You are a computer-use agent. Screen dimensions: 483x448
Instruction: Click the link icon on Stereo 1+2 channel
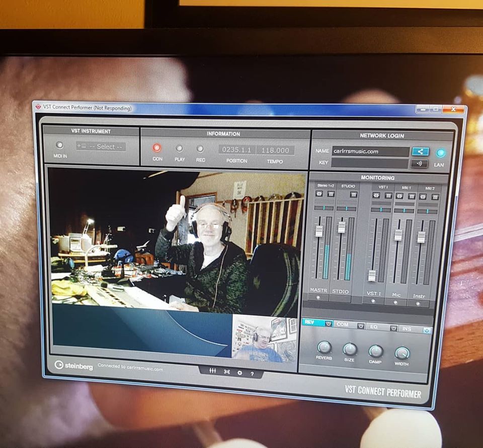[x=319, y=193]
